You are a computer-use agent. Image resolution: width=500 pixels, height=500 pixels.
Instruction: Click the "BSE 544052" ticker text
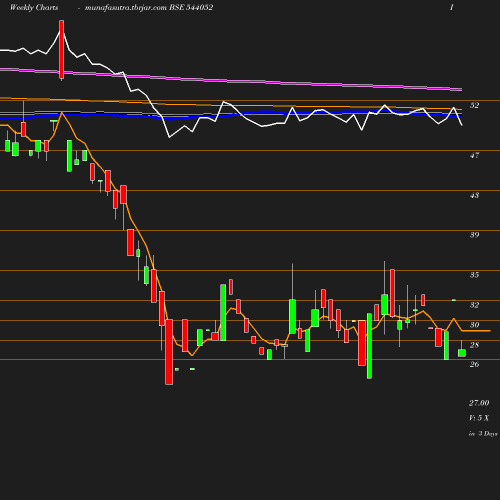[x=191, y=7]
